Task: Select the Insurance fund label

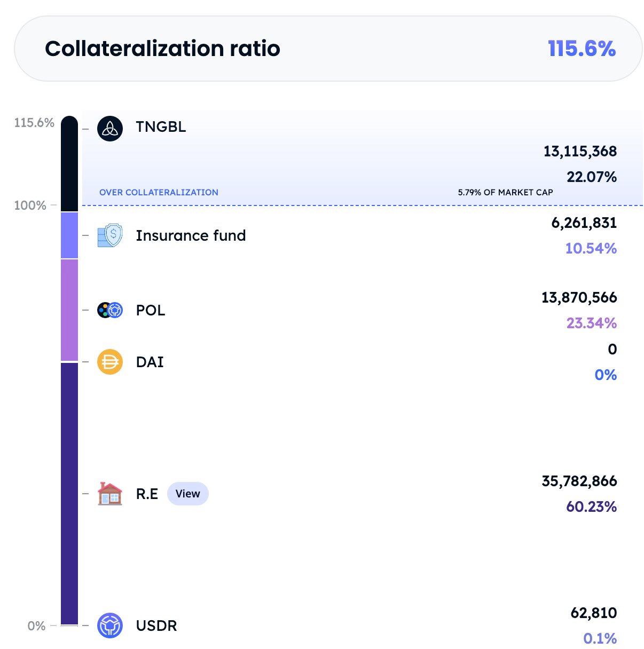Action: pos(191,235)
